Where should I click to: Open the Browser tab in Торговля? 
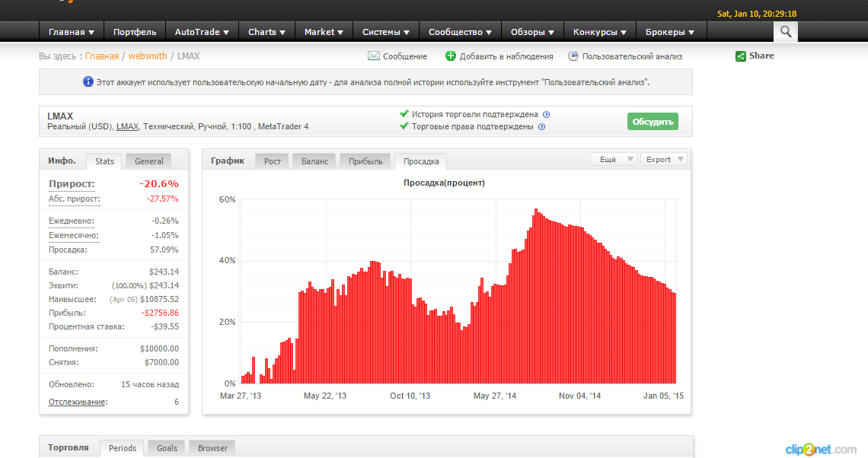pos(212,448)
